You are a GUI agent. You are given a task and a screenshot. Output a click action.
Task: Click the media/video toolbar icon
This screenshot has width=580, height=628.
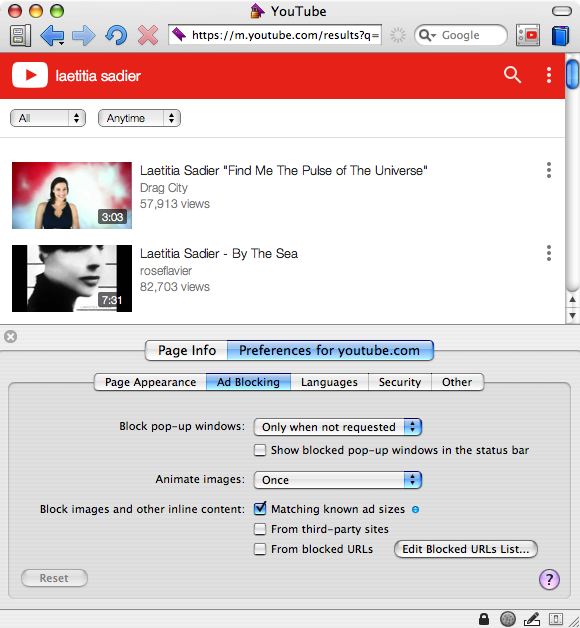tap(528, 35)
